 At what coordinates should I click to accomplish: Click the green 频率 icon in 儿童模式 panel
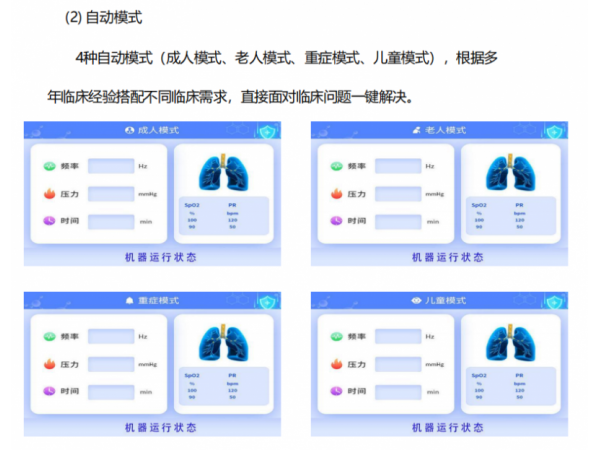click(x=334, y=337)
